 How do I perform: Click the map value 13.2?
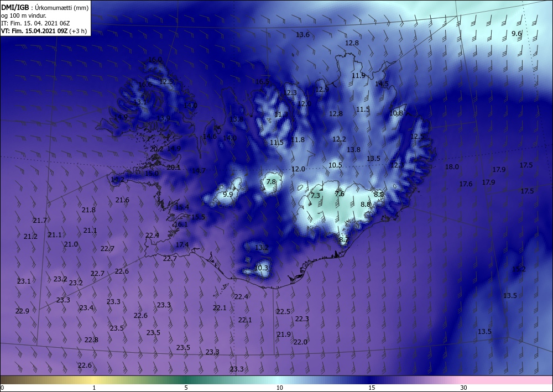(x=262, y=248)
